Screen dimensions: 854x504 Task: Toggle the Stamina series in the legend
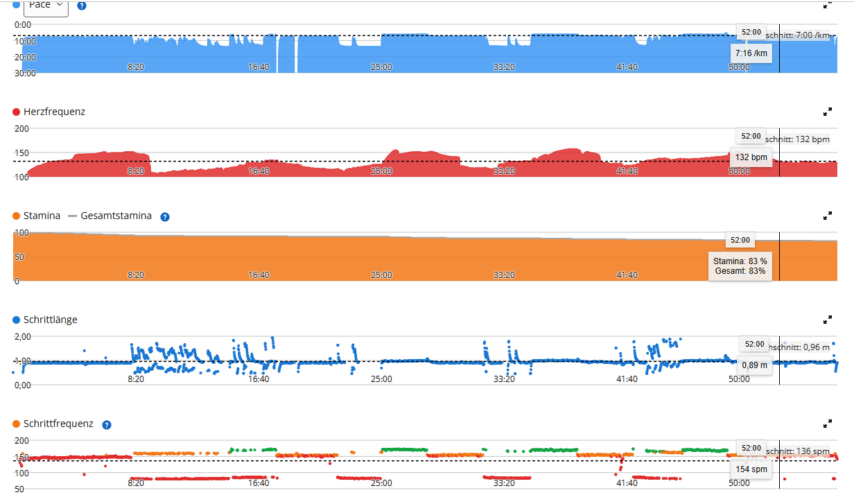coord(37,216)
